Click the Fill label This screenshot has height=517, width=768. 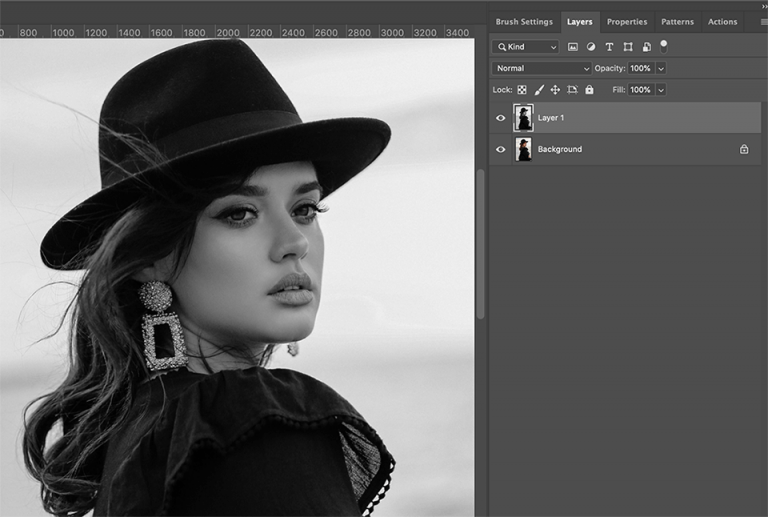pyautogui.click(x=619, y=90)
